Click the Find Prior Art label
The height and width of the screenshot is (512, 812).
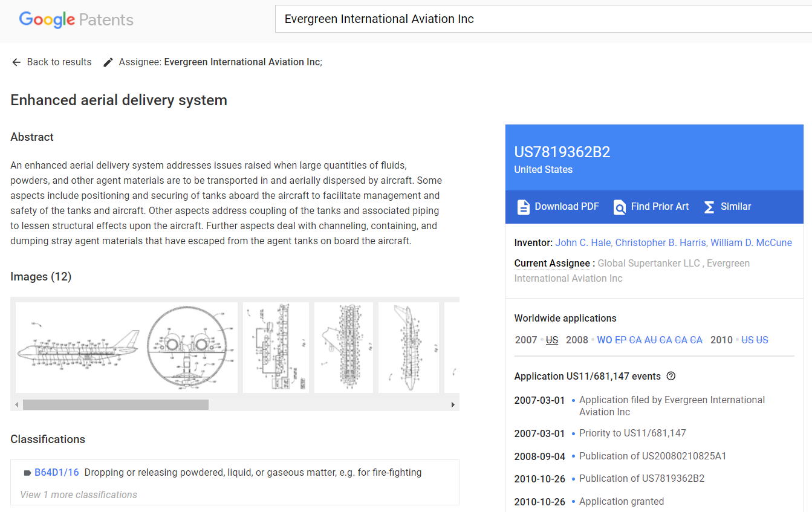coord(660,207)
